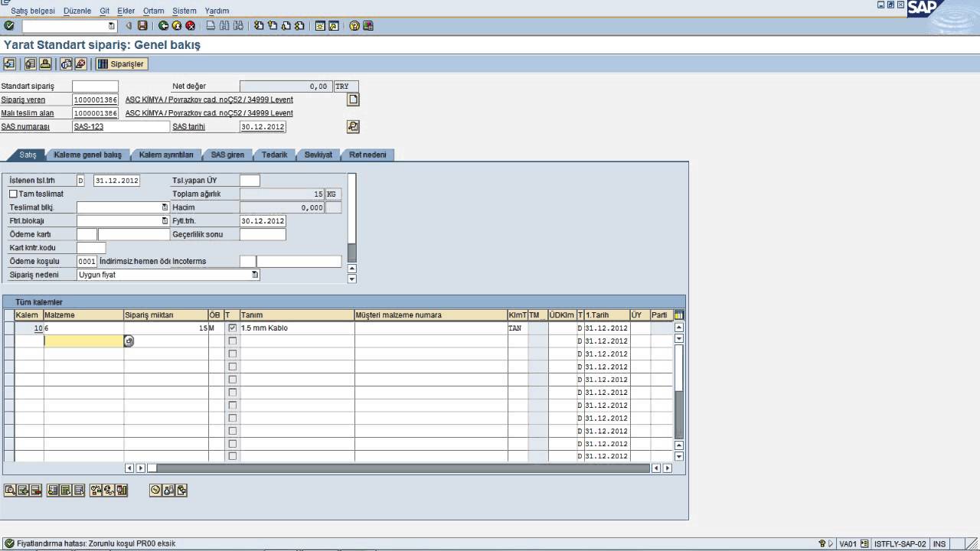Click table vertical scroll up arrow
980x551 pixels.
coord(678,328)
